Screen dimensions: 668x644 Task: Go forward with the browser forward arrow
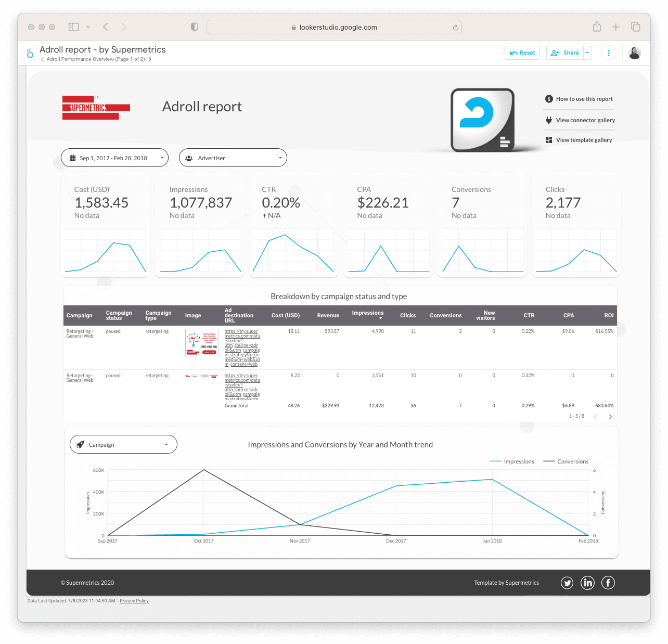pos(123,27)
